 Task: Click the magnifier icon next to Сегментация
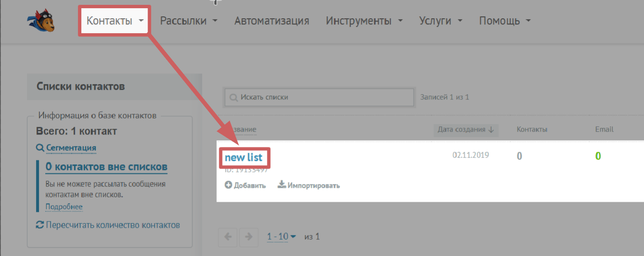point(40,148)
